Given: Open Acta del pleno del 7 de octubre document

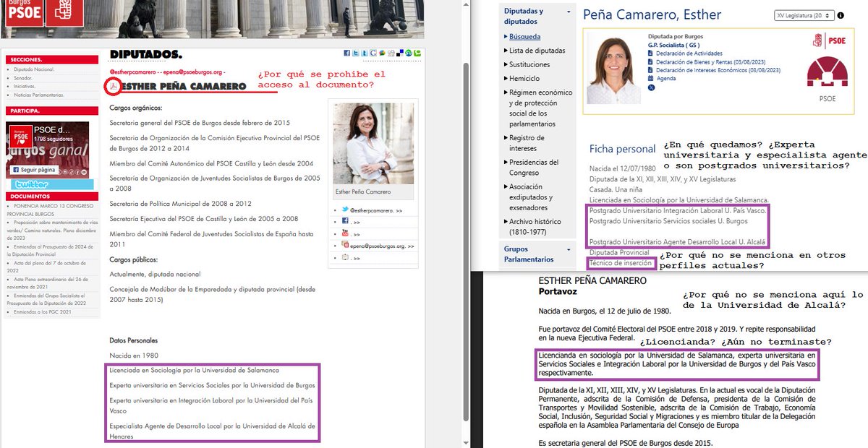Looking at the screenshot, I should tap(46, 267).
